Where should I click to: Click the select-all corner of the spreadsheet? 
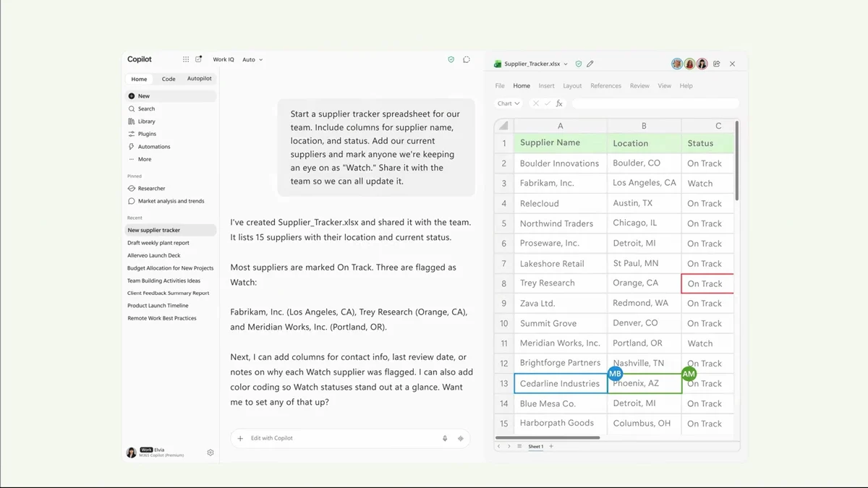504,126
